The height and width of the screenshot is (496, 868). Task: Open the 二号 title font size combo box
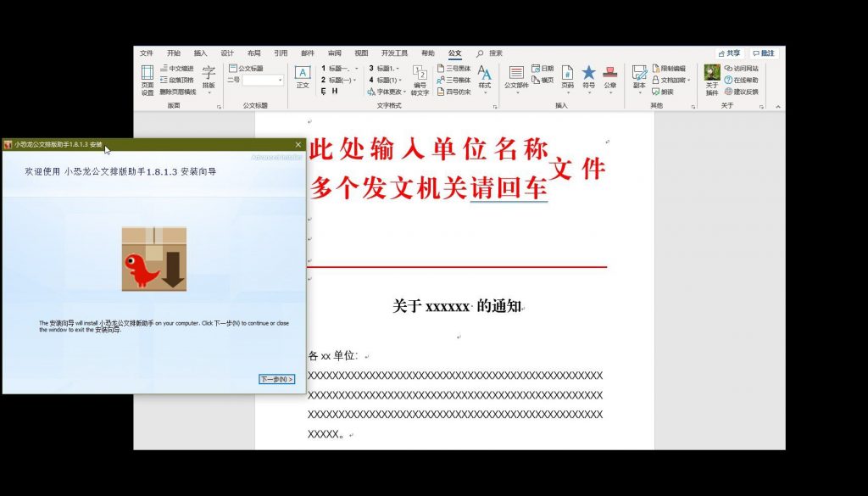(x=263, y=81)
